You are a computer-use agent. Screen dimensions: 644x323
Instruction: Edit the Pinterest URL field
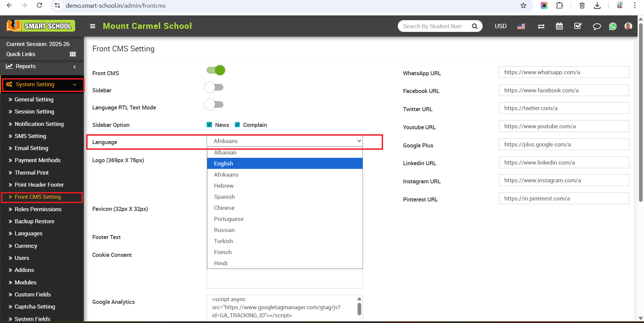pos(564,198)
